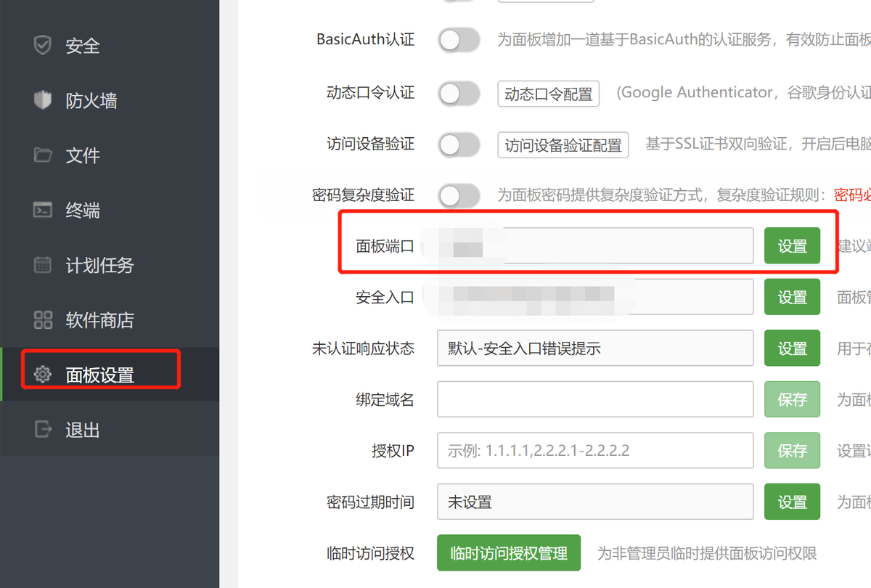Image resolution: width=871 pixels, height=588 pixels.
Task: Click the gear icon beside 面板设置
Action: point(43,375)
